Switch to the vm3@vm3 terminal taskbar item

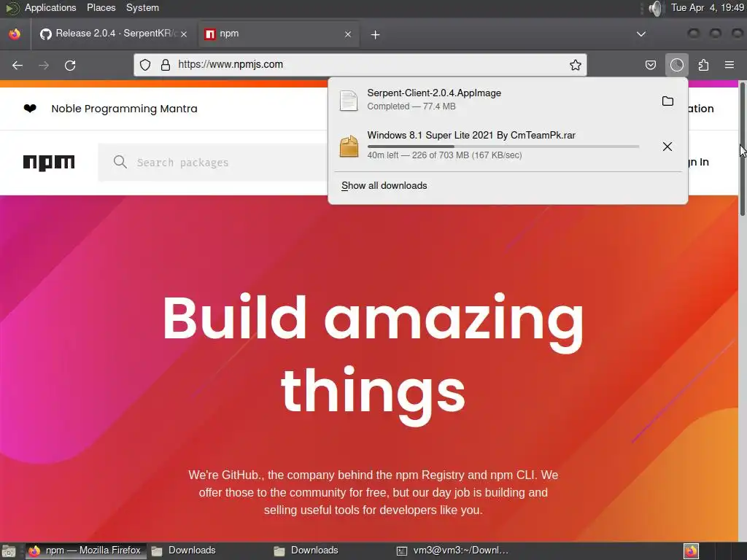click(x=453, y=551)
